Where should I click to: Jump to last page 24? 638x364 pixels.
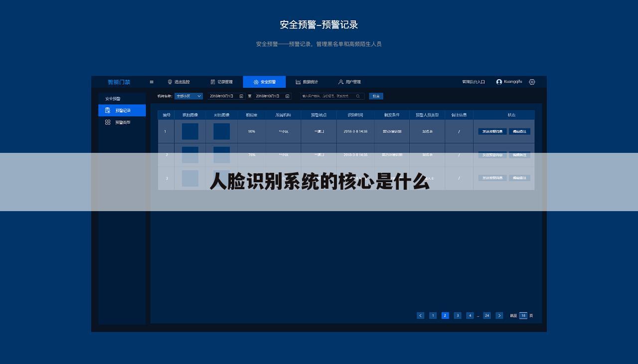point(487,315)
